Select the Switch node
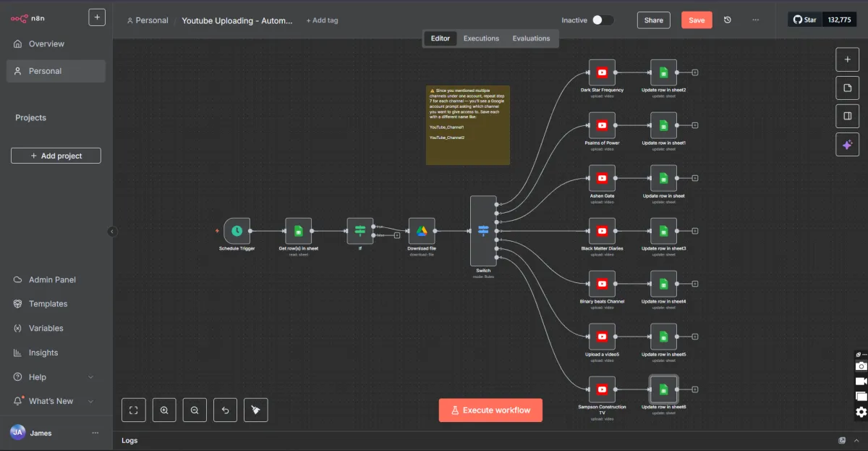Screen dimensions: 868x451 pos(483,231)
